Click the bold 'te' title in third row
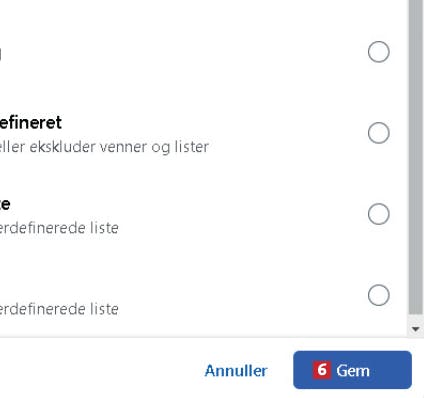 [5, 204]
